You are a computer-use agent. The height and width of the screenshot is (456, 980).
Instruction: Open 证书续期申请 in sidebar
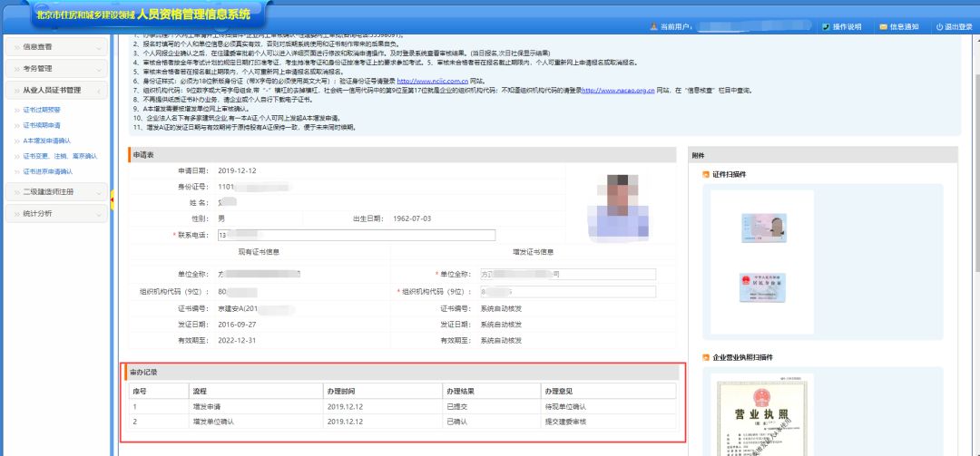tap(42, 125)
